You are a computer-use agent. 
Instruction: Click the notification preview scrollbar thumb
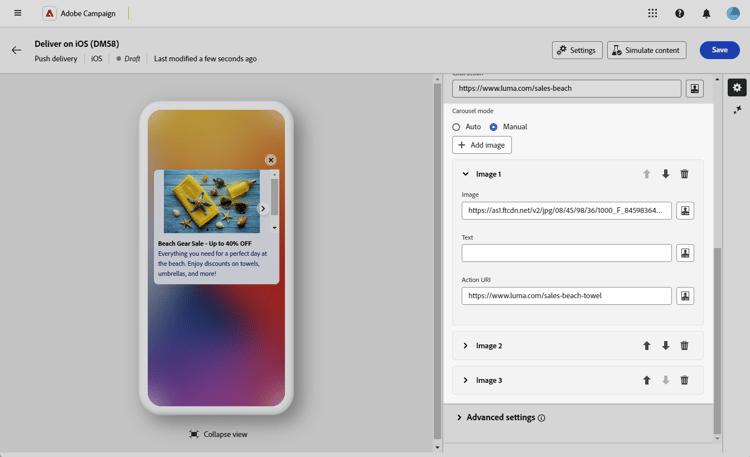[x=274, y=195]
